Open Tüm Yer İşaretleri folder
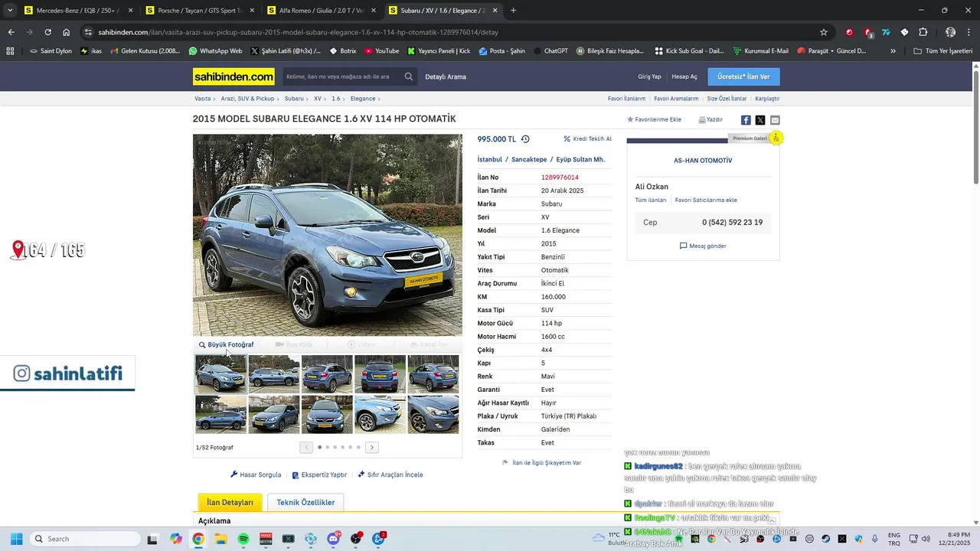This screenshot has width=980, height=551. [x=942, y=51]
